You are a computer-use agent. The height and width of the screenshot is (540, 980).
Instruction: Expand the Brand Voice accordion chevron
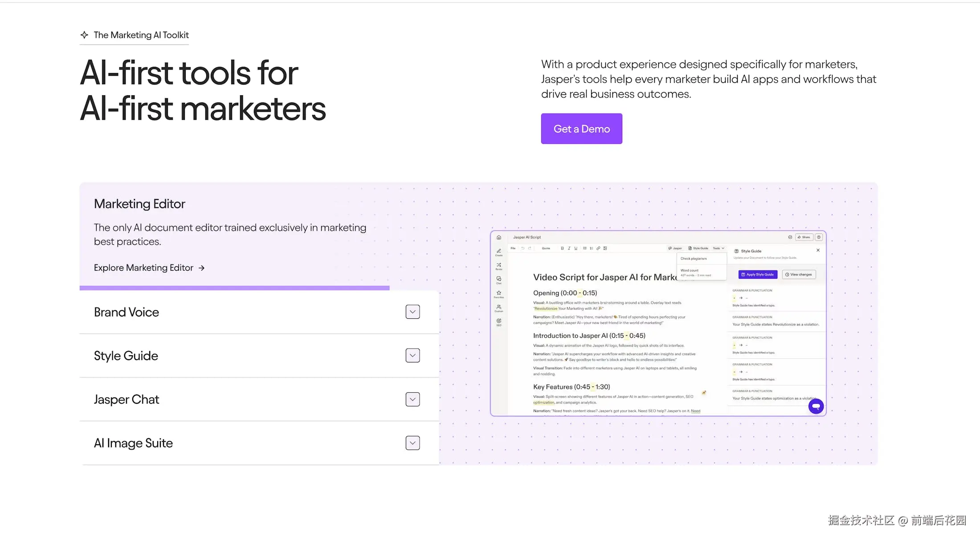coord(412,312)
